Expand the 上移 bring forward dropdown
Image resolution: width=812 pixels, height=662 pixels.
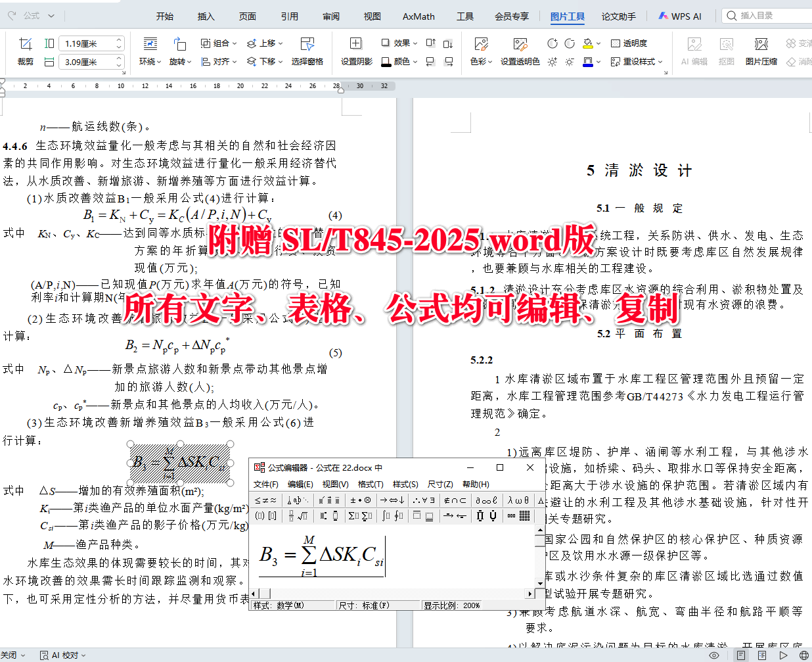[265, 43]
